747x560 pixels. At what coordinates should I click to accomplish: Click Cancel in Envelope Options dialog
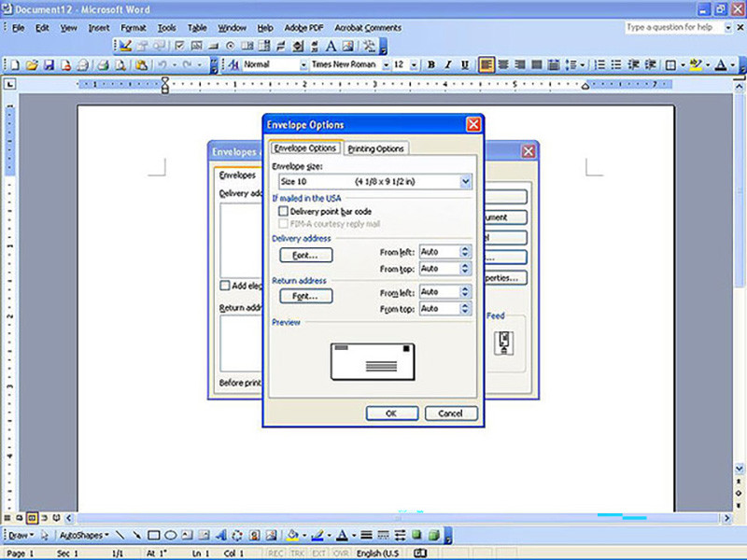tap(451, 413)
